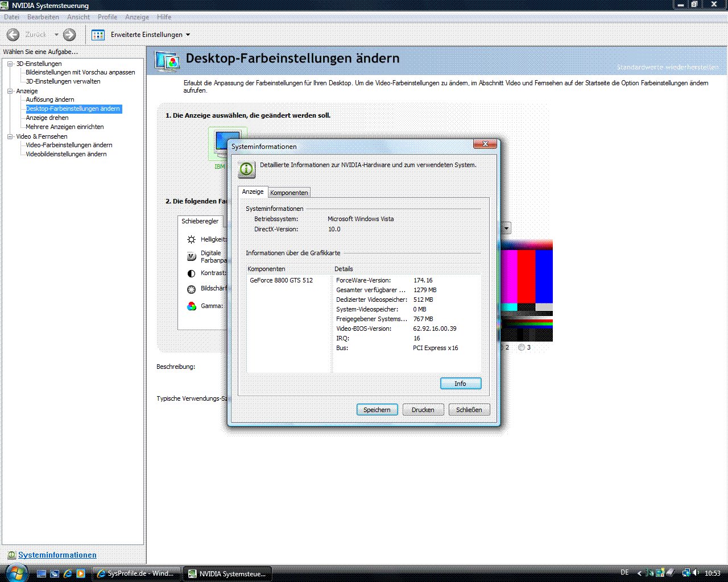The image size is (728, 582).
Task: Collapse the Anzeige tree node
Action: pyautogui.click(x=10, y=91)
